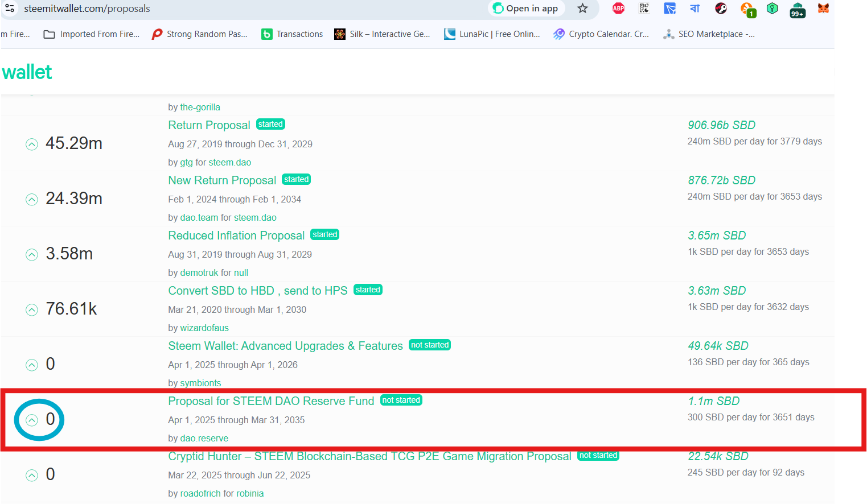The width and height of the screenshot is (867, 504).
Task: Open the orange extension with badge 1
Action: click(747, 10)
